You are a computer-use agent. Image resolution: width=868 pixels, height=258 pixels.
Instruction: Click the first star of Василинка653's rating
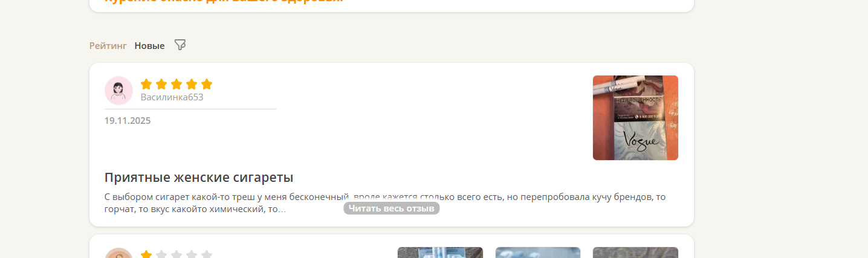tap(146, 84)
